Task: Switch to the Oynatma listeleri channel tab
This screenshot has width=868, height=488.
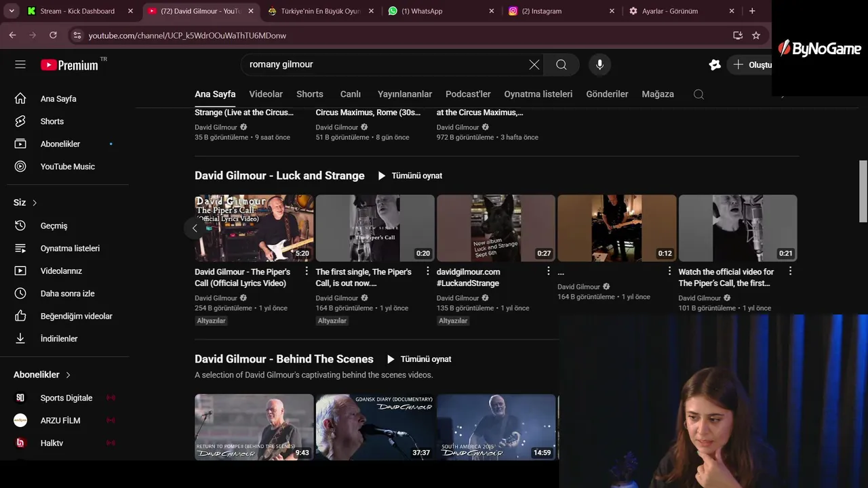Action: point(538,94)
